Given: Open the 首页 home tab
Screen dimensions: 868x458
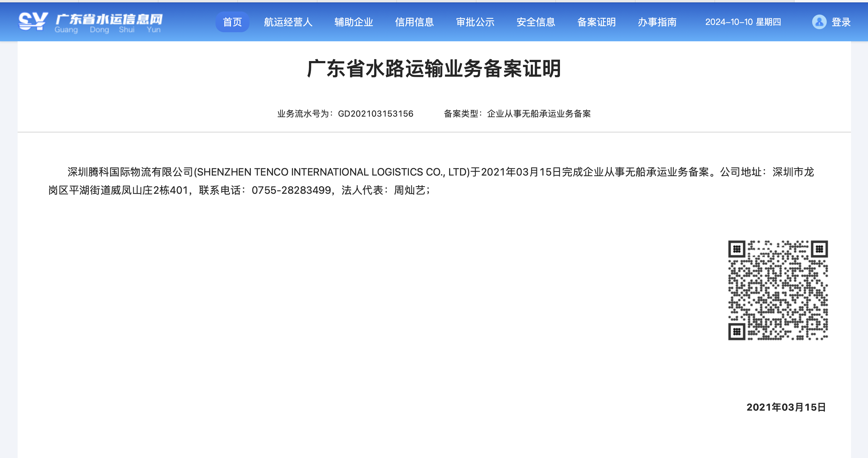Looking at the screenshot, I should click(x=232, y=22).
